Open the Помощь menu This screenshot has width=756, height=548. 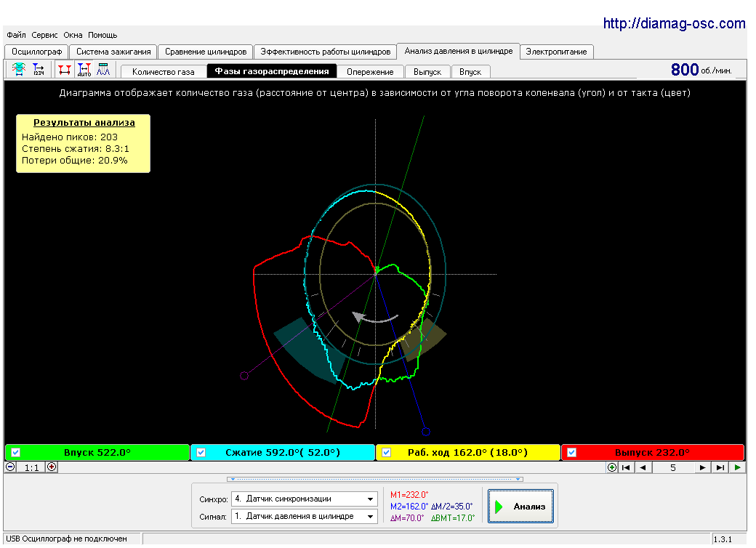coord(102,35)
